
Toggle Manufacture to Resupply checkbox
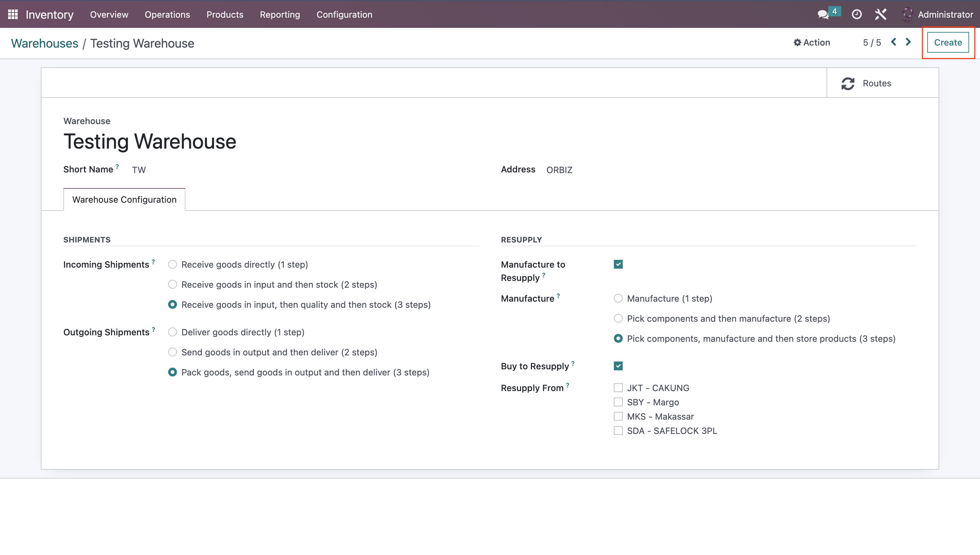click(618, 264)
